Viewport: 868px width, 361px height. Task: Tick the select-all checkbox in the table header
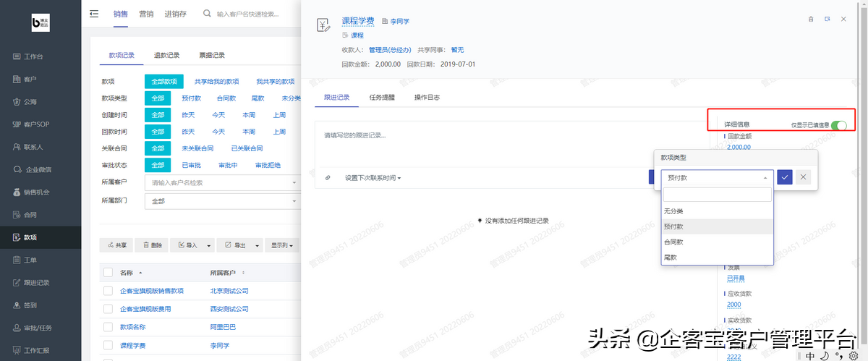point(108,273)
